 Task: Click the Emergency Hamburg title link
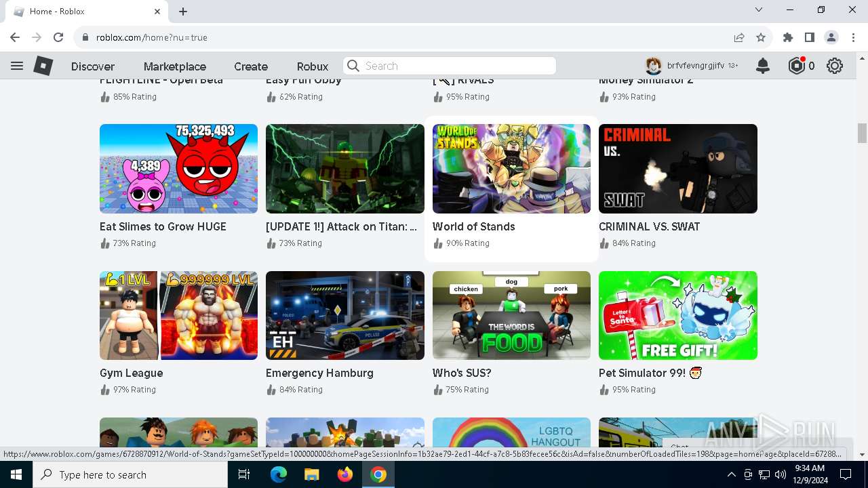click(319, 373)
